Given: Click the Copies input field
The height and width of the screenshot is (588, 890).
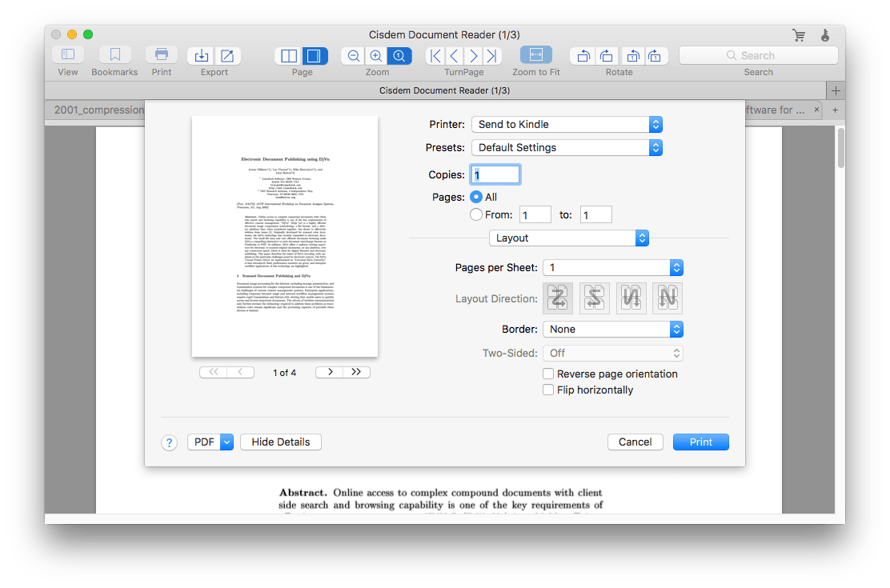Looking at the screenshot, I should click(x=495, y=174).
